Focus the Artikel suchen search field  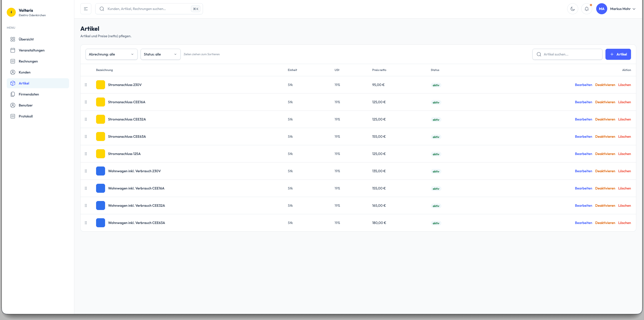[567, 54]
